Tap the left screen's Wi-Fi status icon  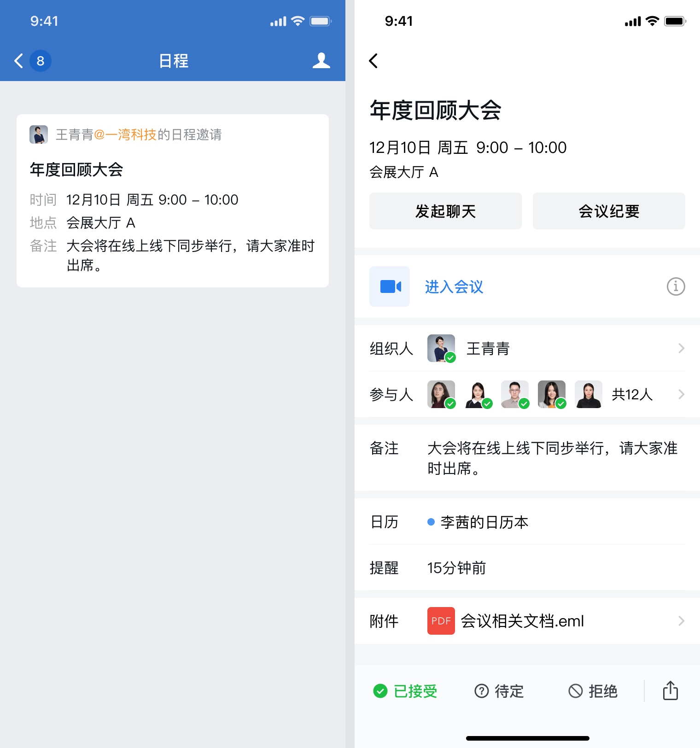(x=298, y=21)
